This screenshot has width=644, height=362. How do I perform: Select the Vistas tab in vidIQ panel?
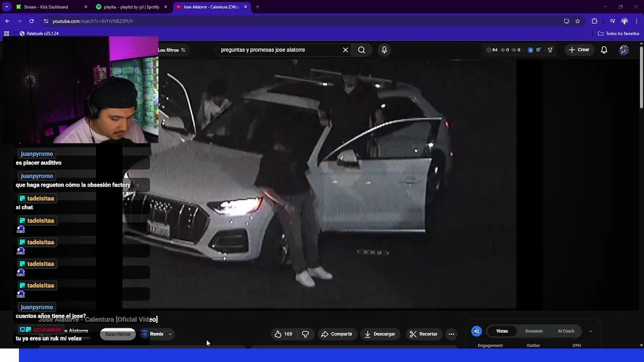pyautogui.click(x=502, y=331)
